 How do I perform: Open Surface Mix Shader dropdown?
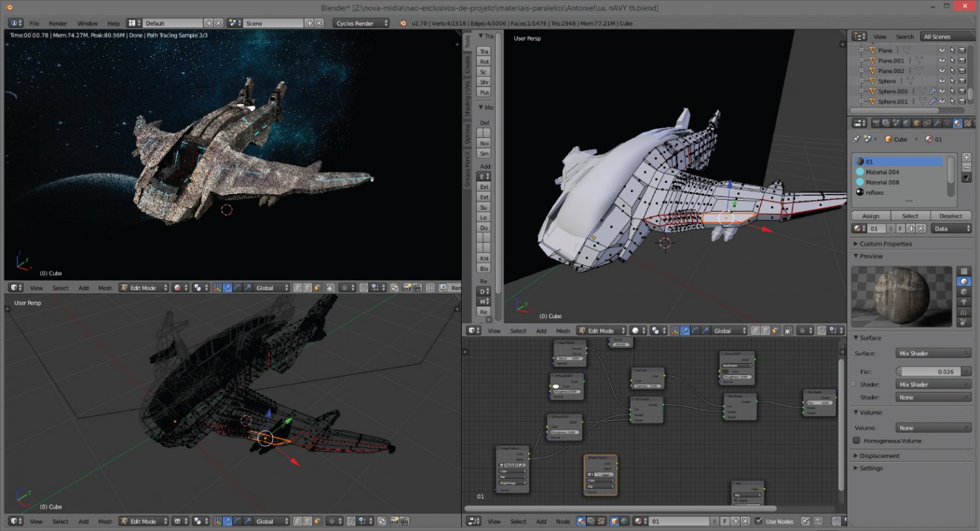click(x=933, y=353)
